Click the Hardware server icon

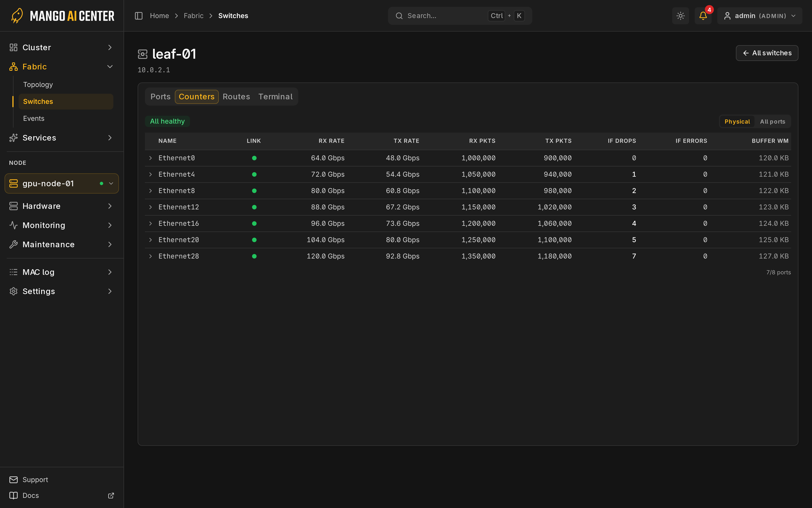tap(13, 206)
